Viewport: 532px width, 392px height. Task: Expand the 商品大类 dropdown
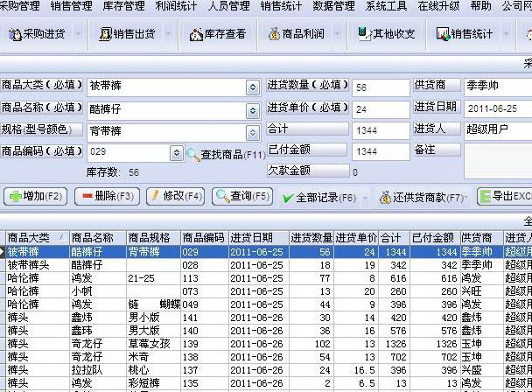coord(253,87)
